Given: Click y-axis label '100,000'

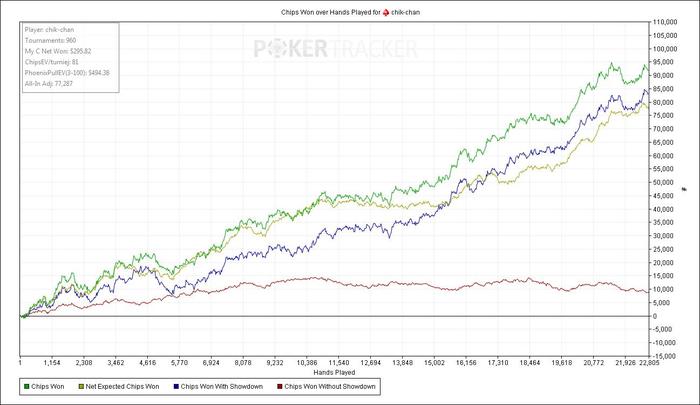Looking at the screenshot, I should tap(665, 49).
